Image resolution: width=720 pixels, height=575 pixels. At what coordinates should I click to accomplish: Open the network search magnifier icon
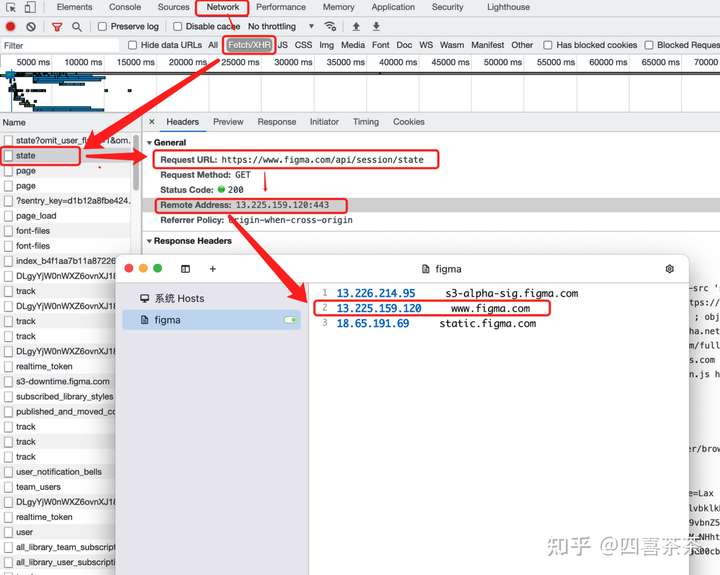coord(77,27)
